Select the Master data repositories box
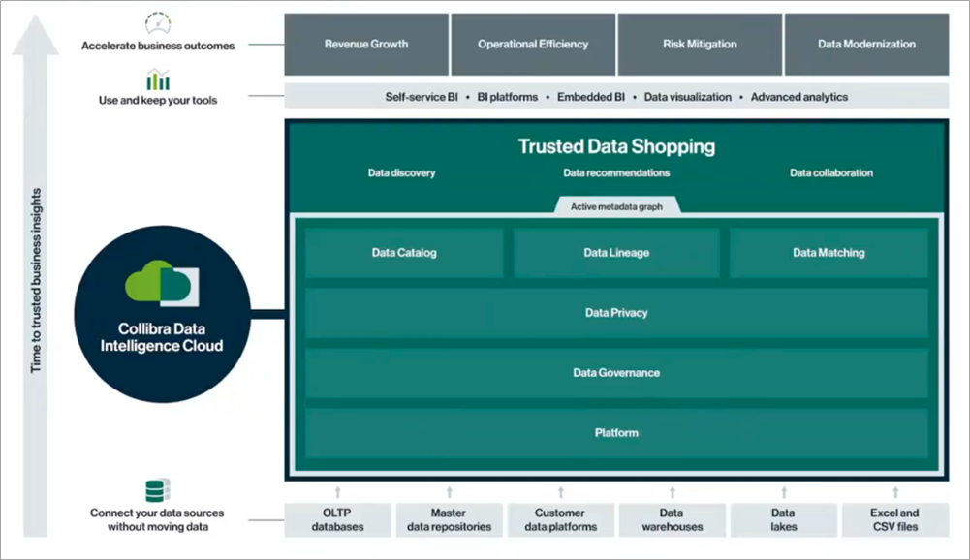 449,519
